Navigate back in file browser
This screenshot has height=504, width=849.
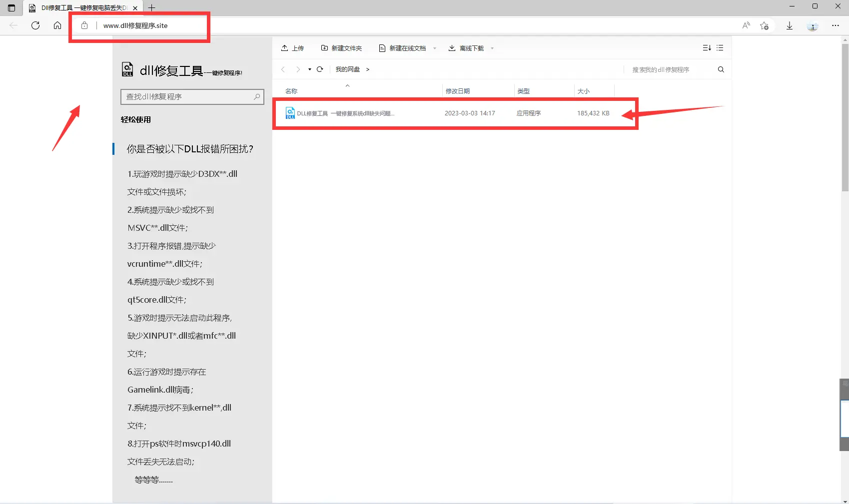click(x=283, y=69)
